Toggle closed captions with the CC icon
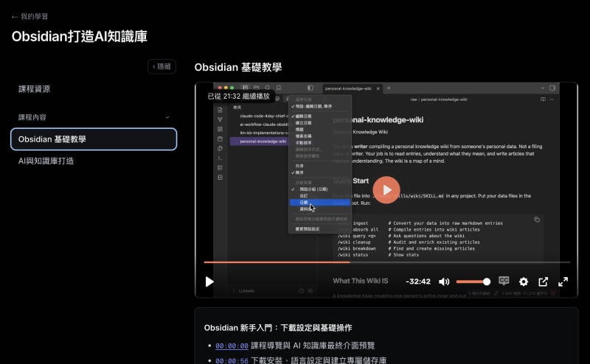The height and width of the screenshot is (364, 590). pos(504,281)
